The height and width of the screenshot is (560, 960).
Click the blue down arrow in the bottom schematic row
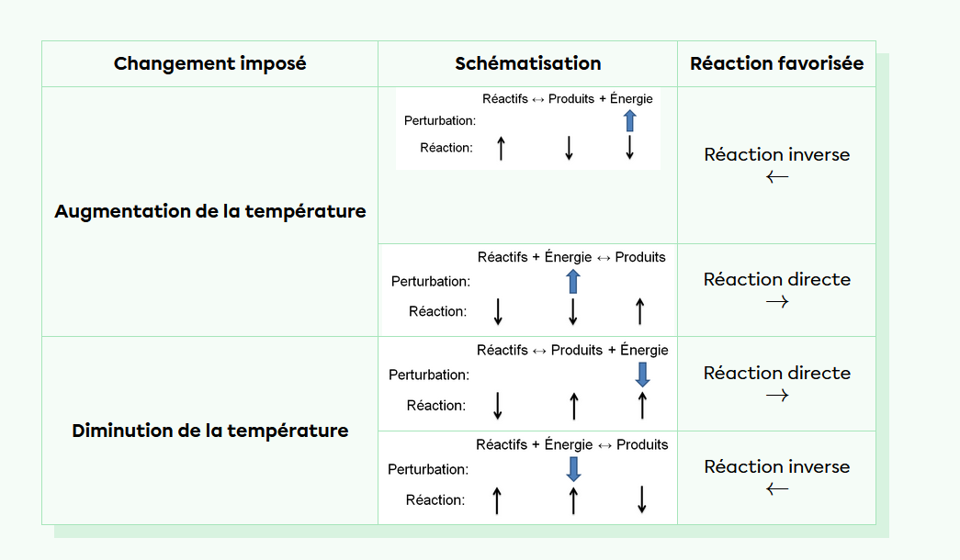pos(573,469)
